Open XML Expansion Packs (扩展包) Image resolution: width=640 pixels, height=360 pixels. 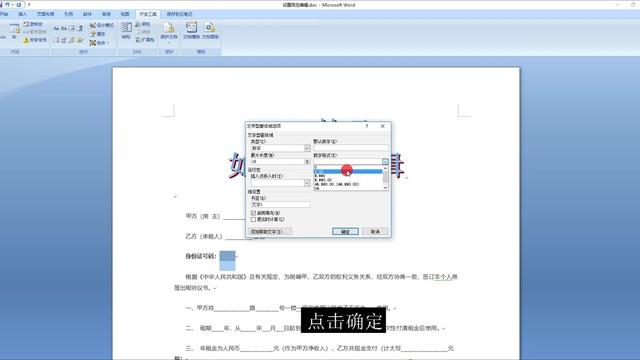[145, 40]
